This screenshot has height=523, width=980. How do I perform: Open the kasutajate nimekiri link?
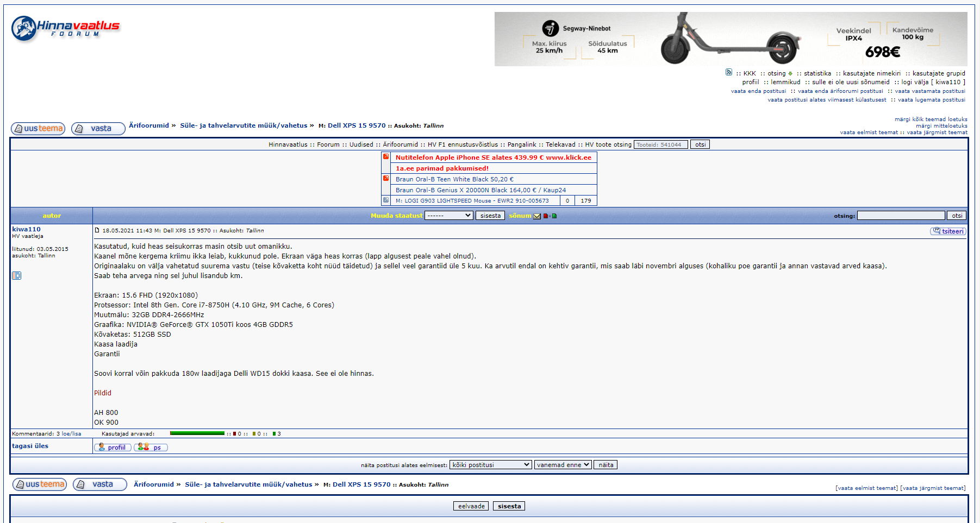pyautogui.click(x=872, y=73)
